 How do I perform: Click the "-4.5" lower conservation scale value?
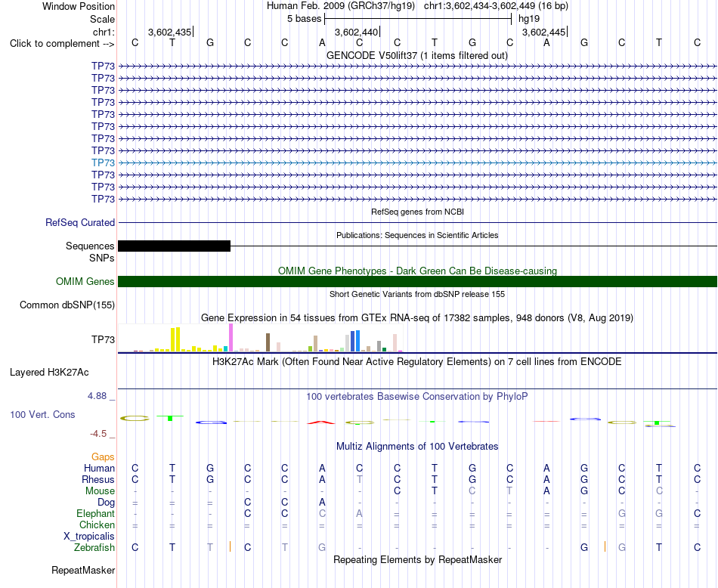coord(98,433)
